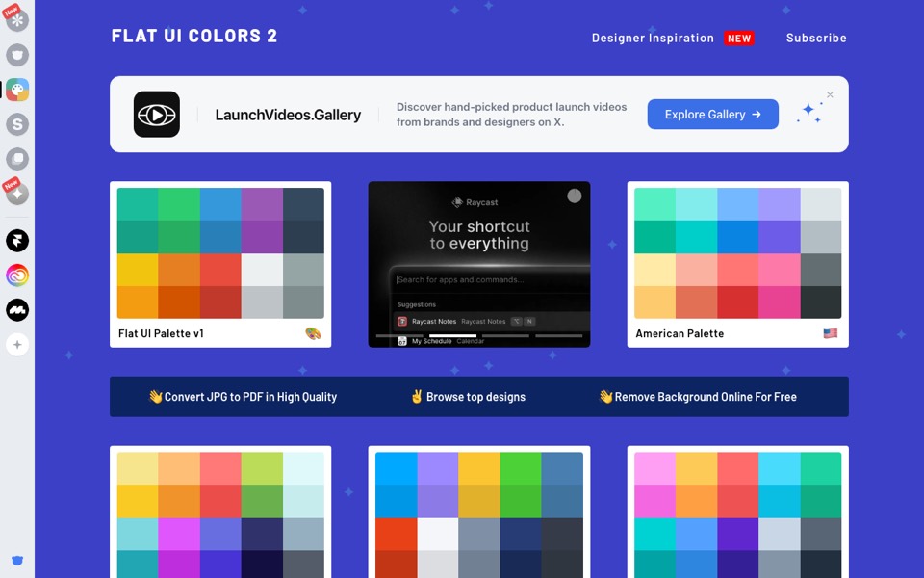Select purple swatch in Flat UI Palette v1
Screen dimensions: 924x578
pyautogui.click(x=262, y=204)
